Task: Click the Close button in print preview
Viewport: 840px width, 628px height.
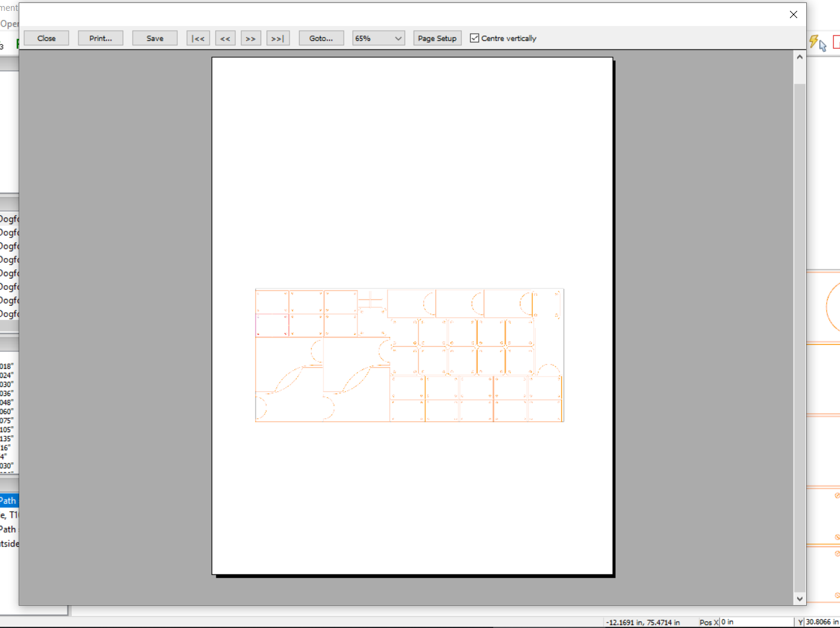Action: [x=46, y=38]
